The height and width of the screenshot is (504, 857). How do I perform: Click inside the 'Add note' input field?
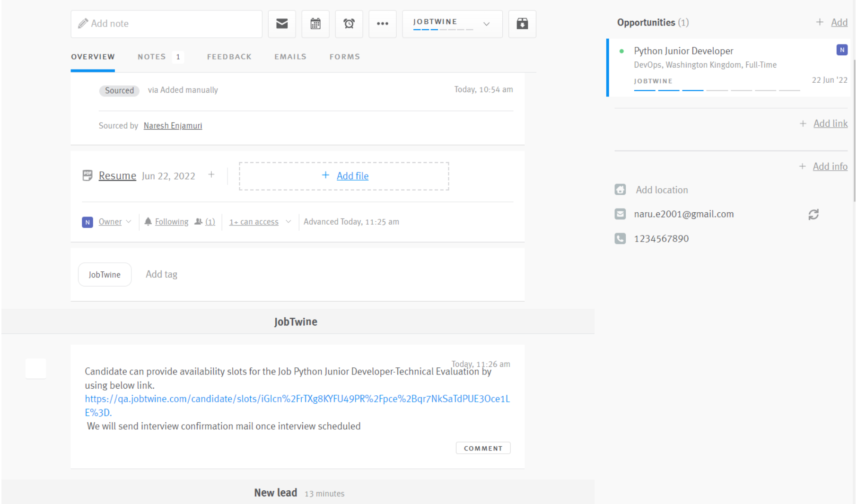coord(166,24)
